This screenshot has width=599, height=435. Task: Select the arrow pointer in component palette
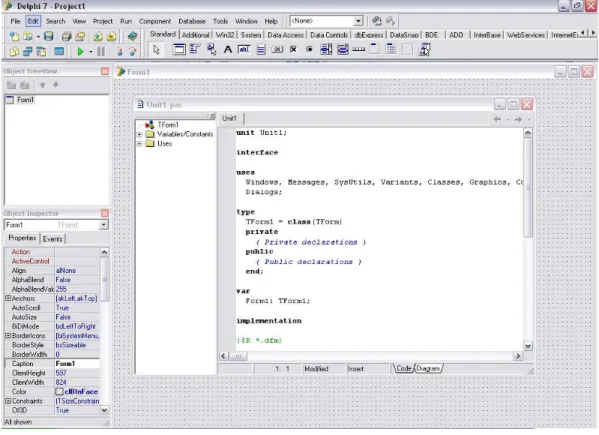pyautogui.click(x=156, y=50)
